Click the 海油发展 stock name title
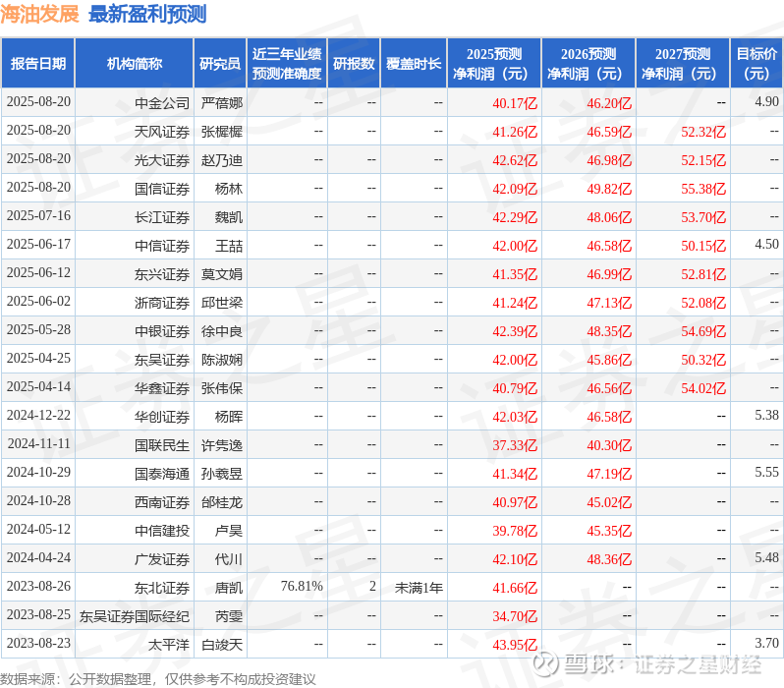Viewport: 784px width, 688px height. tap(39, 14)
